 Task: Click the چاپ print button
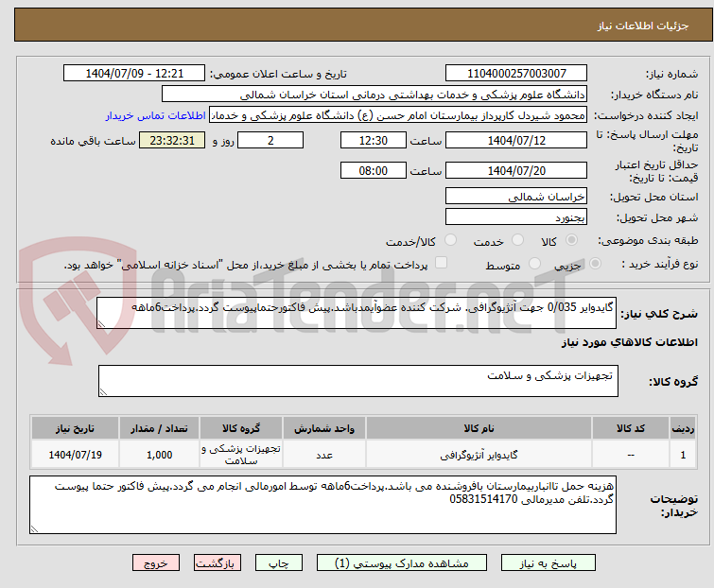pyautogui.click(x=279, y=563)
